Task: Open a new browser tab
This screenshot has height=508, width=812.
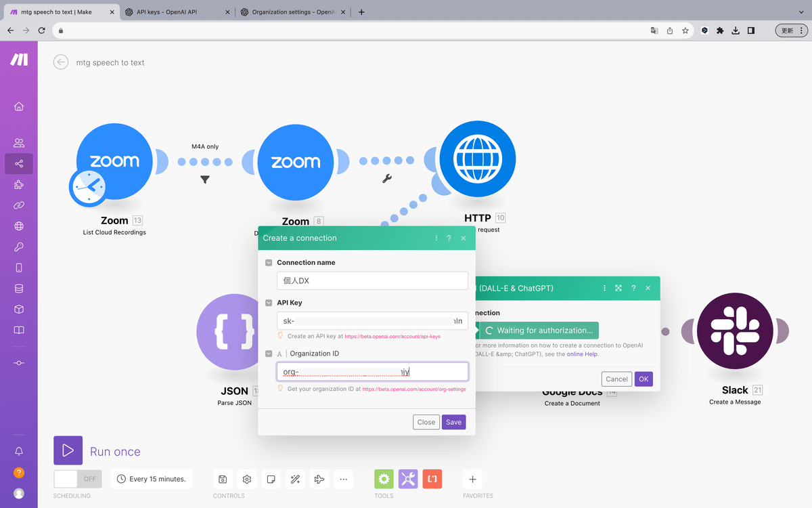Action: (x=361, y=12)
